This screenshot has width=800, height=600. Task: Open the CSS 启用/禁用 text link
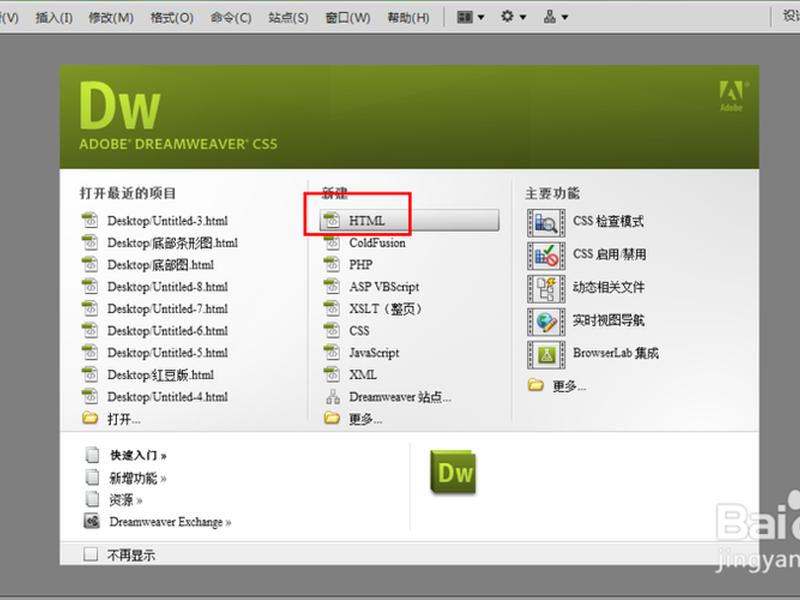[x=610, y=254]
